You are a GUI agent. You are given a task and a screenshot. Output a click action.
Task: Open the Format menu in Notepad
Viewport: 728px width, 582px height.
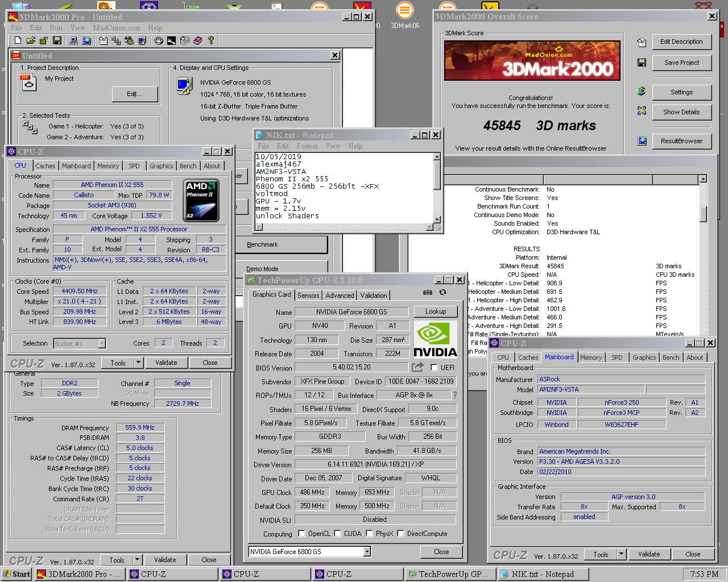click(307, 146)
